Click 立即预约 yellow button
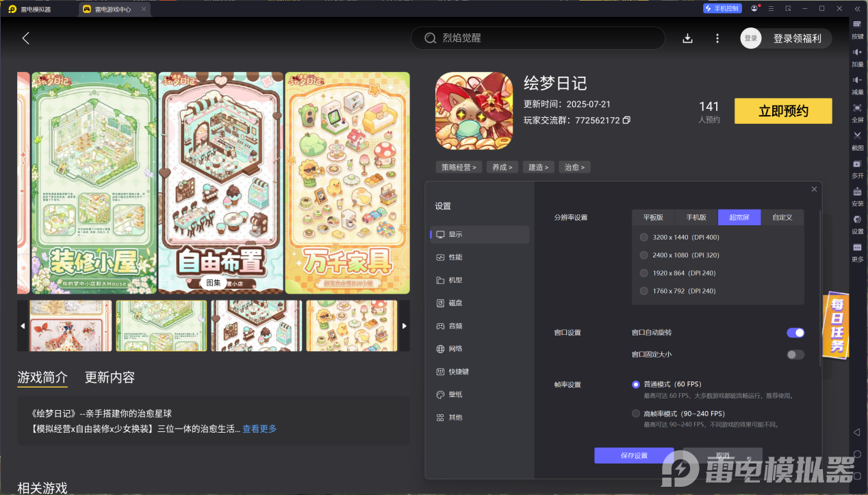868x495 pixels. [783, 111]
